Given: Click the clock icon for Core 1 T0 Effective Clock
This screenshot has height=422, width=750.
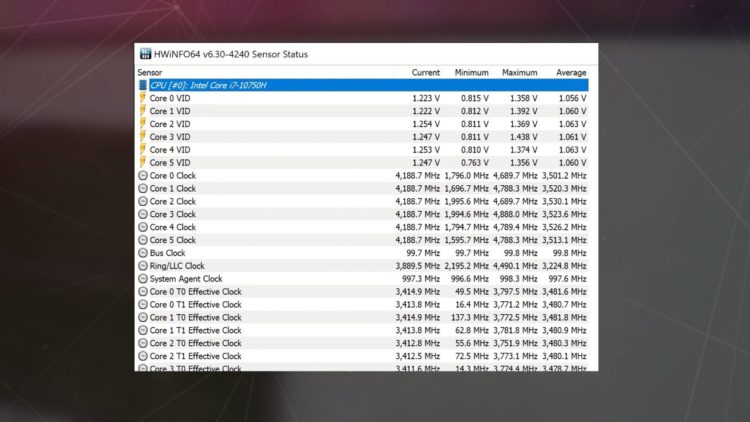Looking at the screenshot, I should (142, 318).
